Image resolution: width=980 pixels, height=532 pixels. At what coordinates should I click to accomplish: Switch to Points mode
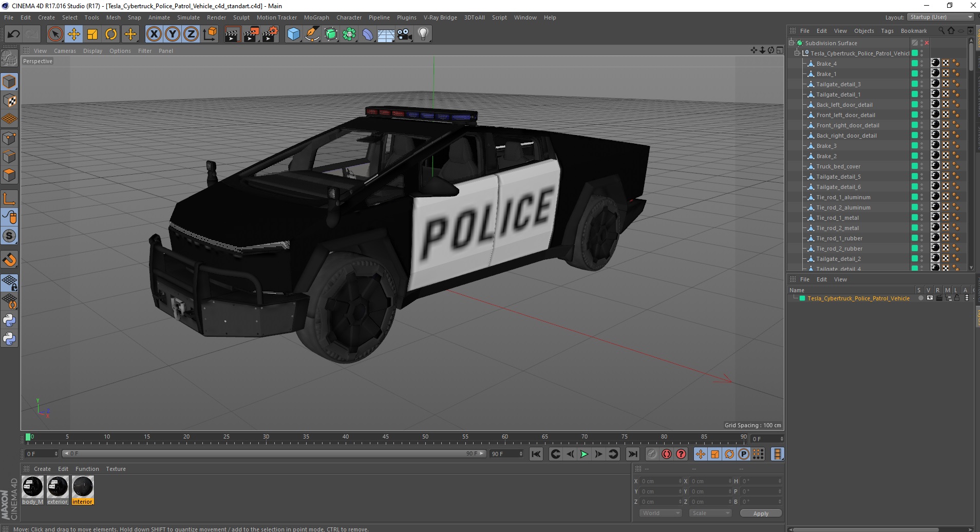(x=9, y=138)
